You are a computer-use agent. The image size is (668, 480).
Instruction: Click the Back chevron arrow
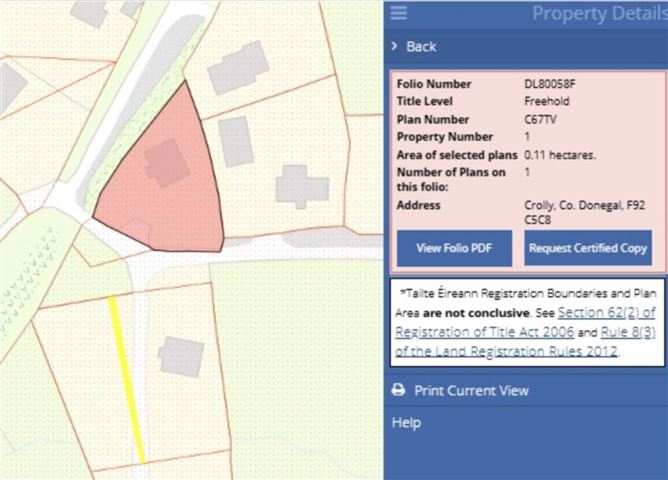(x=396, y=47)
